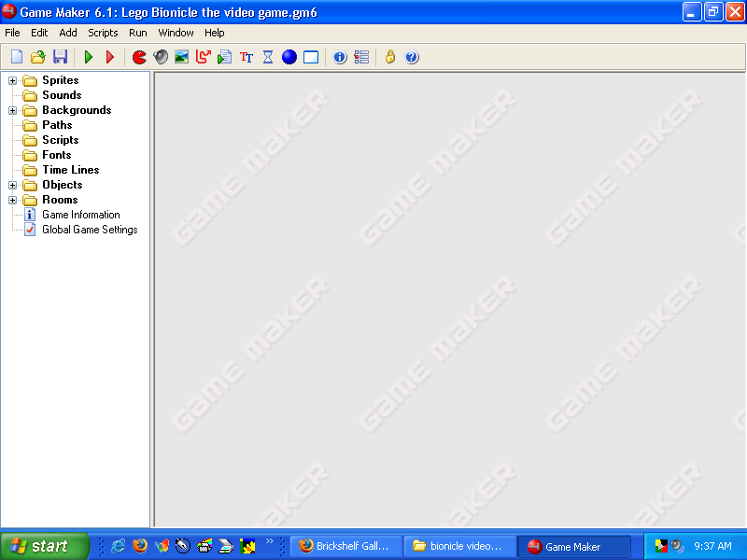
Task: Create a new object using the blue ball icon
Action: tap(289, 57)
